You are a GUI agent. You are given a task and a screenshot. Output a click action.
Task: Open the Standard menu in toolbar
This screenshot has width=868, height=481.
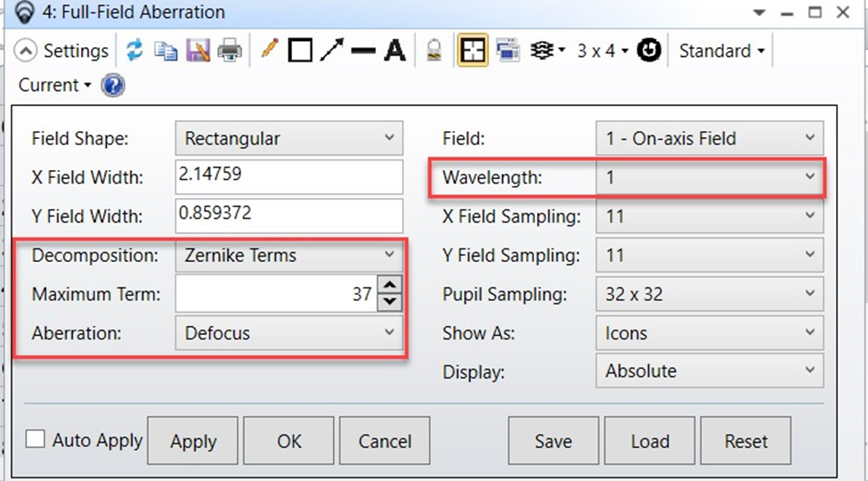(721, 51)
